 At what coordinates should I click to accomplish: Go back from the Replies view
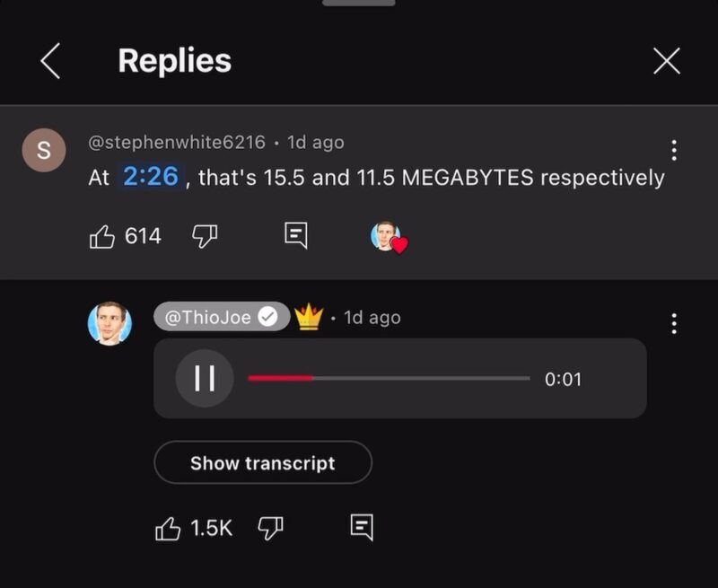pyautogui.click(x=47, y=61)
